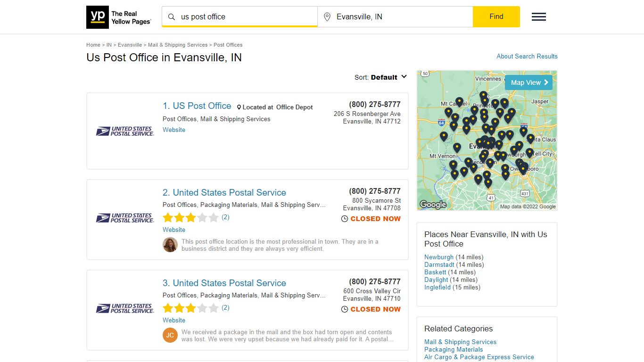
Task: Click the search magnifier icon
Action: coord(172,17)
